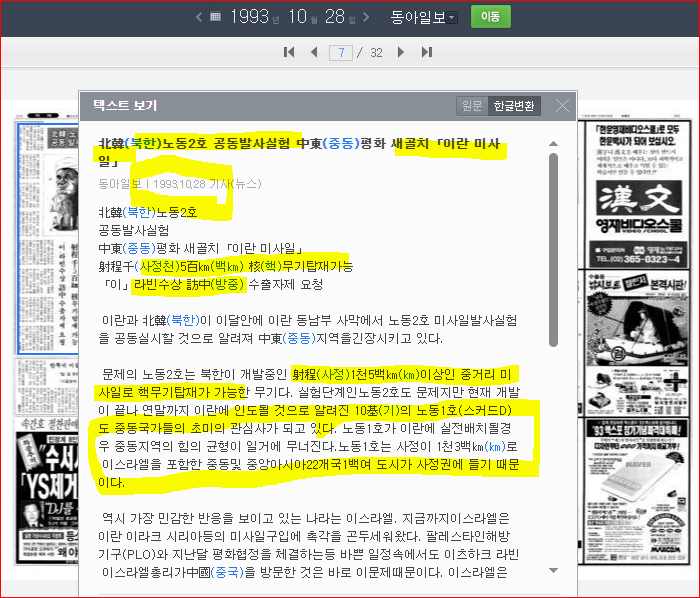Switch to 원문 original text view
Image resolution: width=700 pixels, height=598 pixels.
coord(472,106)
